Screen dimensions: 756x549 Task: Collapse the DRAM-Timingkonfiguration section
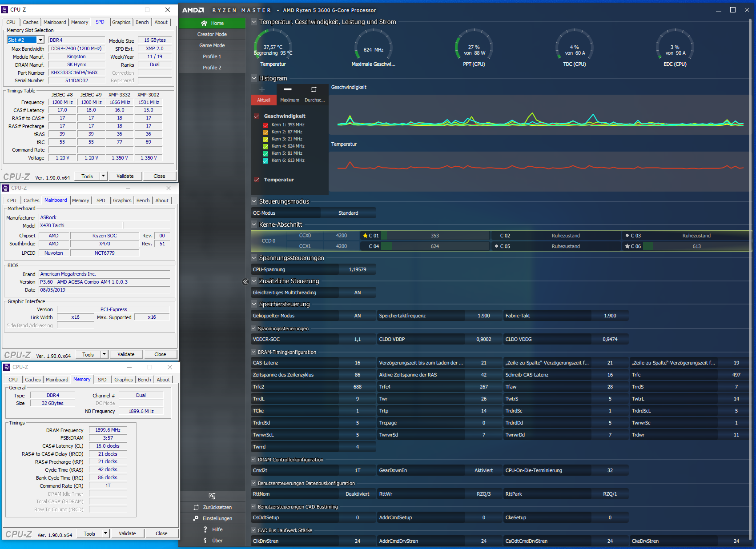point(254,352)
